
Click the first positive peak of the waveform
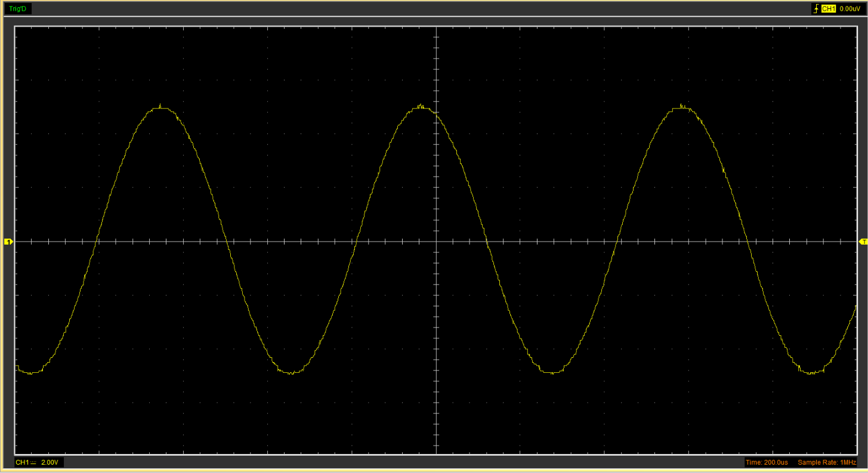pos(160,108)
